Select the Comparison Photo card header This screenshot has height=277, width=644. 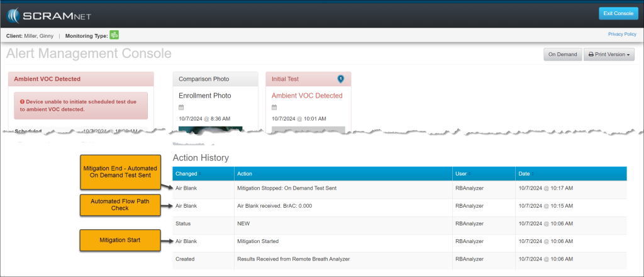point(215,79)
